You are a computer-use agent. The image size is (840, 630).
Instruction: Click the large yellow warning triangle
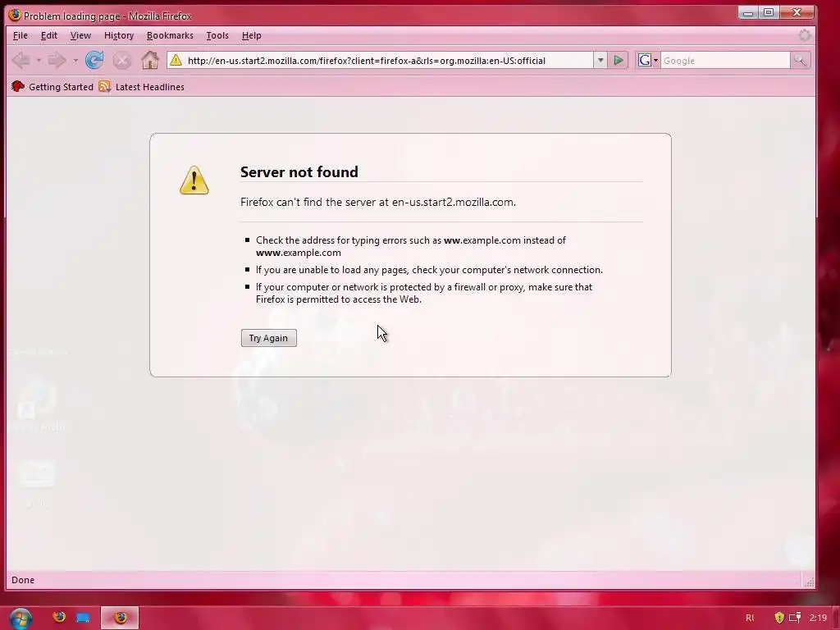194,180
